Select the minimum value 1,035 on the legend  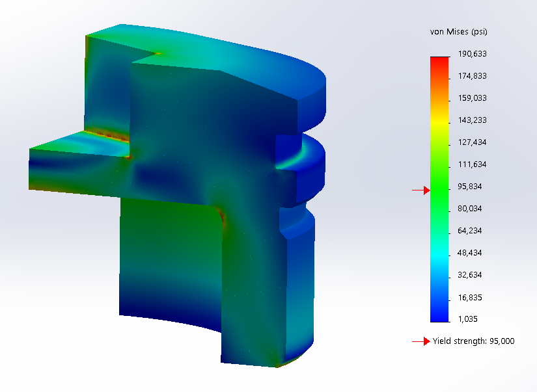click(467, 319)
